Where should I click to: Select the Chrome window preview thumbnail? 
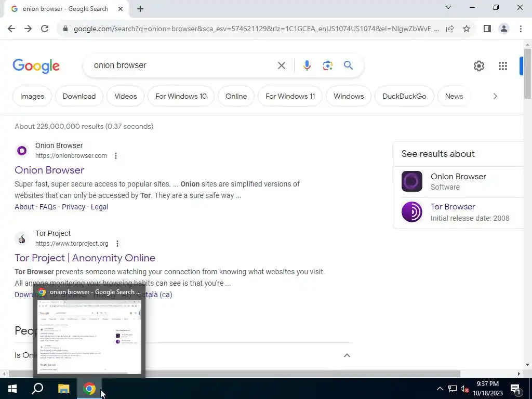point(89,337)
